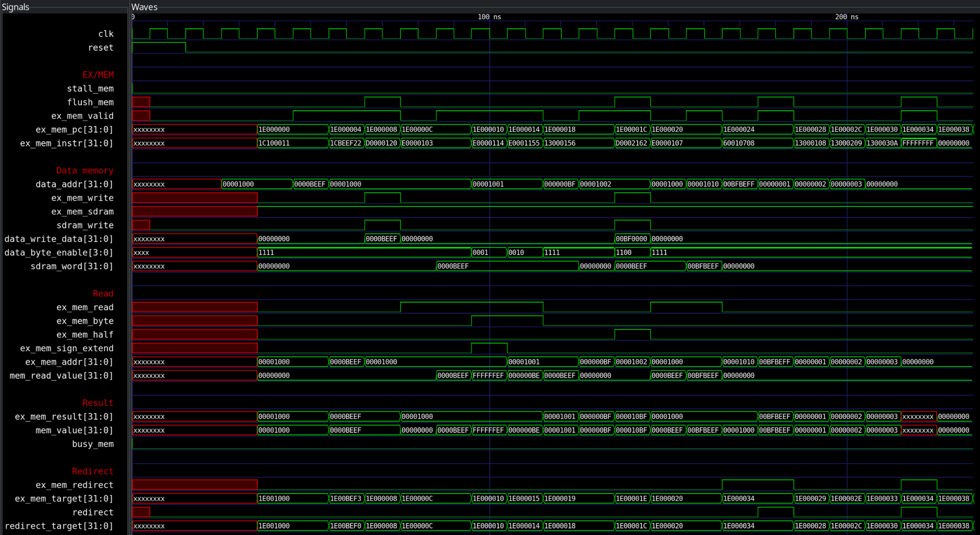Select the ex_mem_redirect signal
Screen dimensions: 980x535
point(75,485)
